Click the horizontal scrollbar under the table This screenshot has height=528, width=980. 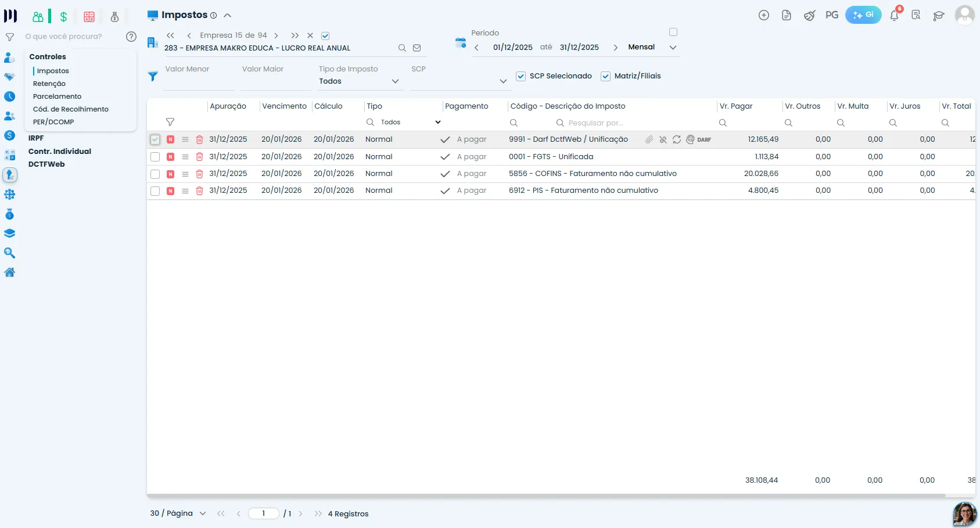pyautogui.click(x=546, y=495)
